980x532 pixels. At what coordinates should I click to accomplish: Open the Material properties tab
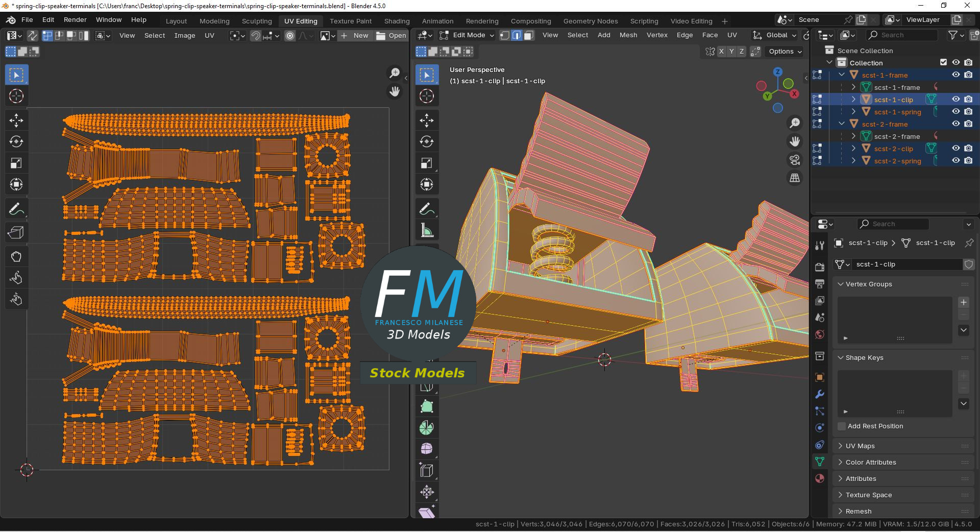coord(820,478)
